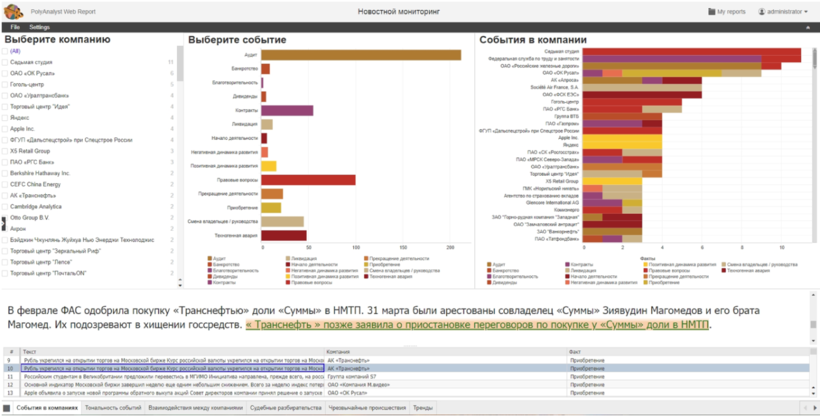Click the Седьмая студия bar in company chart
This screenshot has height=417, width=820.
coord(691,51)
